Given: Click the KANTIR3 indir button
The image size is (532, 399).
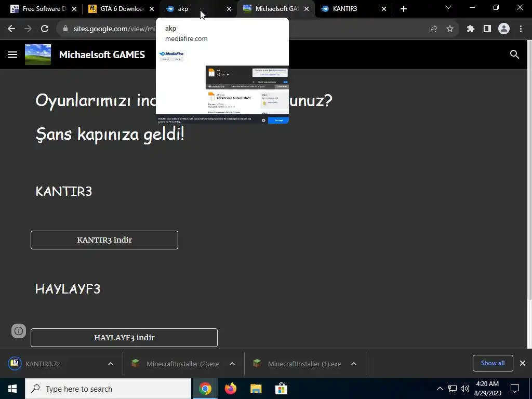Looking at the screenshot, I should pos(104,240).
